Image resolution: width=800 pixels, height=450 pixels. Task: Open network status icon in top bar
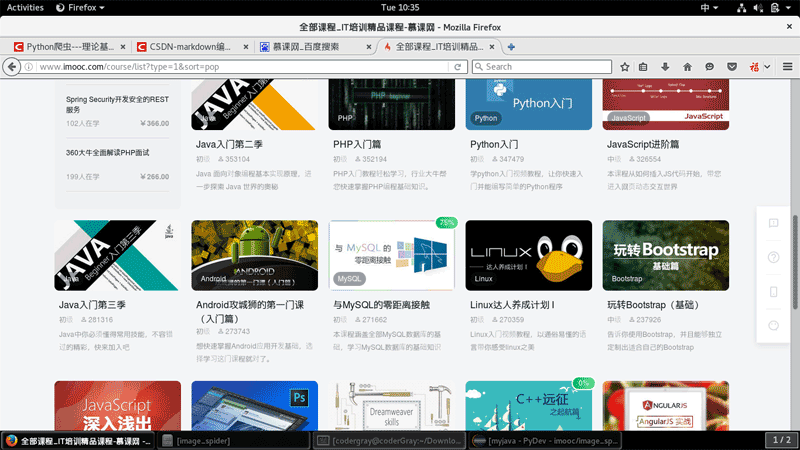click(x=741, y=8)
